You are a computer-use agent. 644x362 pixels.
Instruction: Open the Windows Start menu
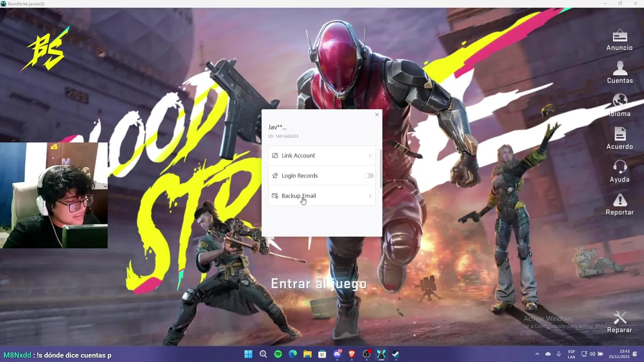[x=248, y=354]
